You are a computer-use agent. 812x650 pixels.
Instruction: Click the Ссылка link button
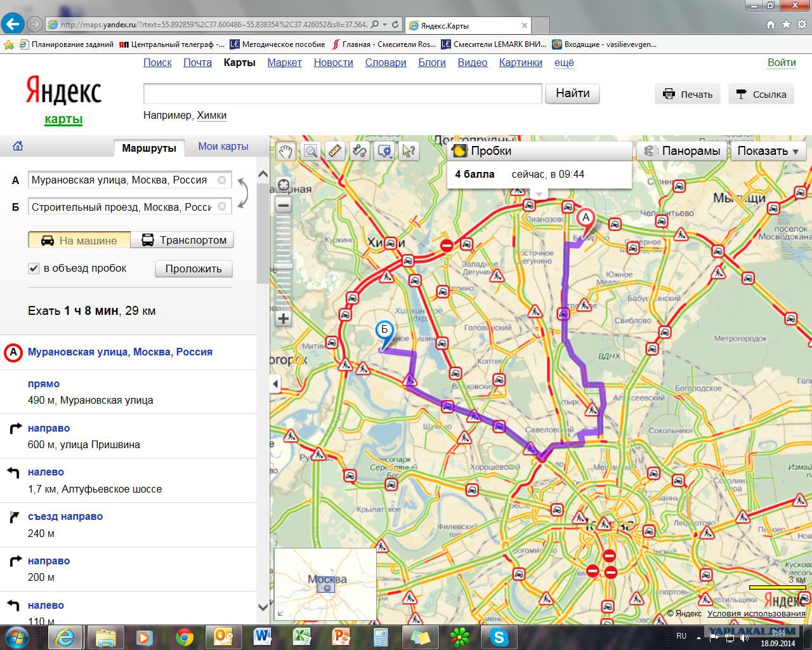tap(761, 94)
